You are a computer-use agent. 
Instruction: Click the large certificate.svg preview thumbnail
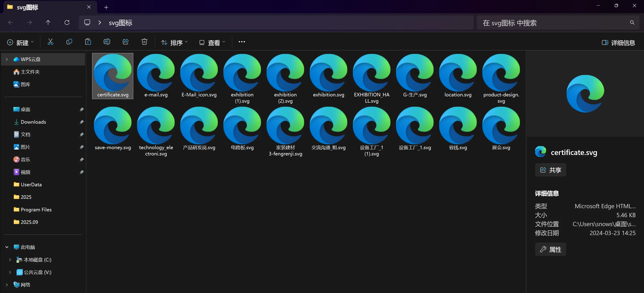(x=585, y=94)
